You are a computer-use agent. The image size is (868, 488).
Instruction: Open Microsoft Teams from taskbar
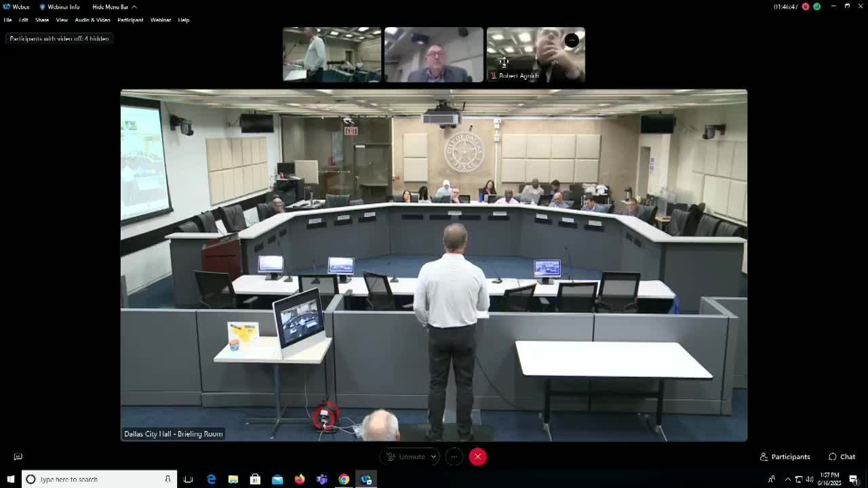[321, 479]
